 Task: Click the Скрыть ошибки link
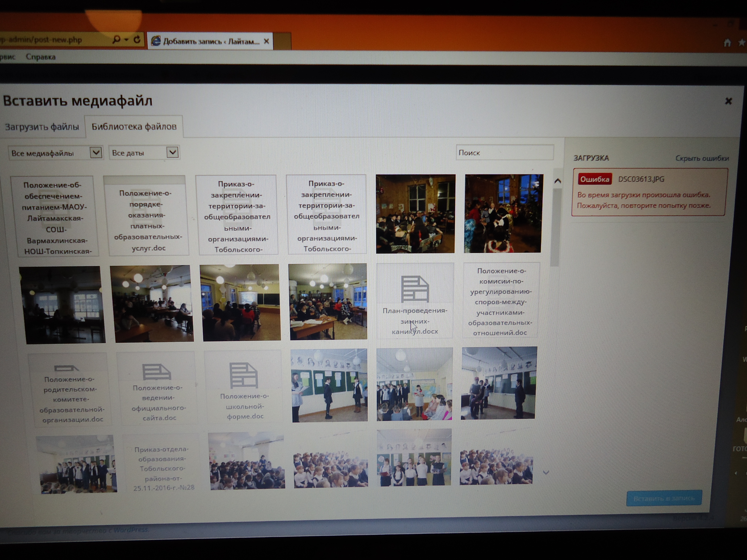point(701,158)
